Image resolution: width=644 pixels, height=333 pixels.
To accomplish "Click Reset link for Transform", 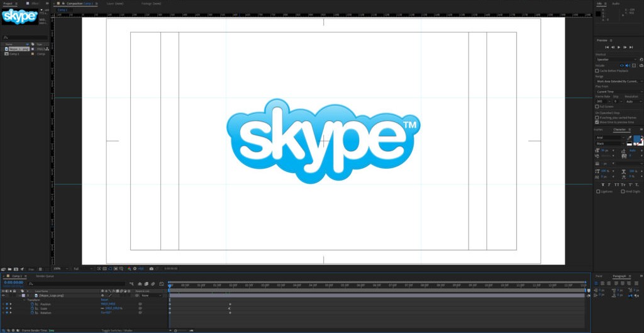I will (x=104, y=300).
